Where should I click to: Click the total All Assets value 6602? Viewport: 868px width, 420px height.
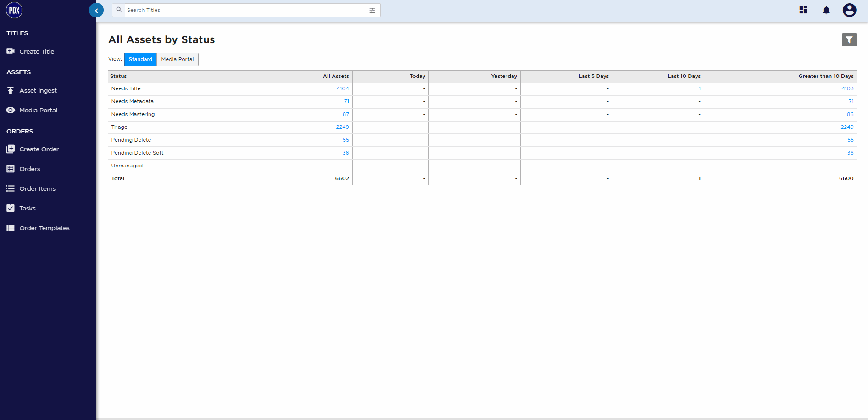point(342,178)
